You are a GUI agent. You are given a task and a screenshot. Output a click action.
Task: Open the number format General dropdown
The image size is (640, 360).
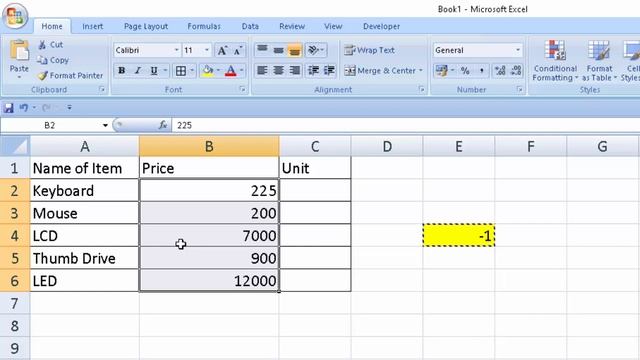[518, 50]
